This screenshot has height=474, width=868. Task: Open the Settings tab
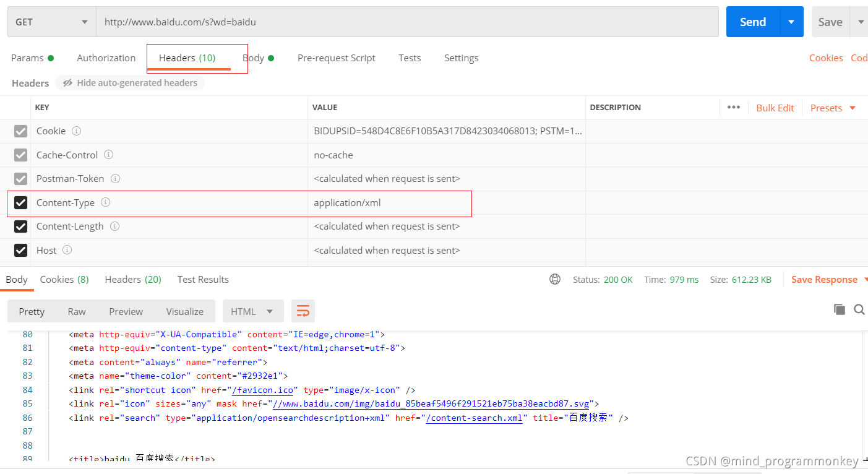tap(461, 58)
